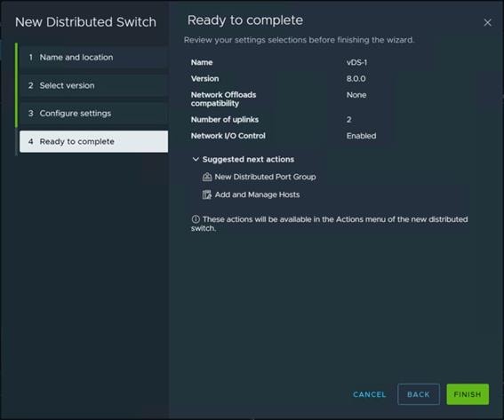Click the Back button

point(418,394)
